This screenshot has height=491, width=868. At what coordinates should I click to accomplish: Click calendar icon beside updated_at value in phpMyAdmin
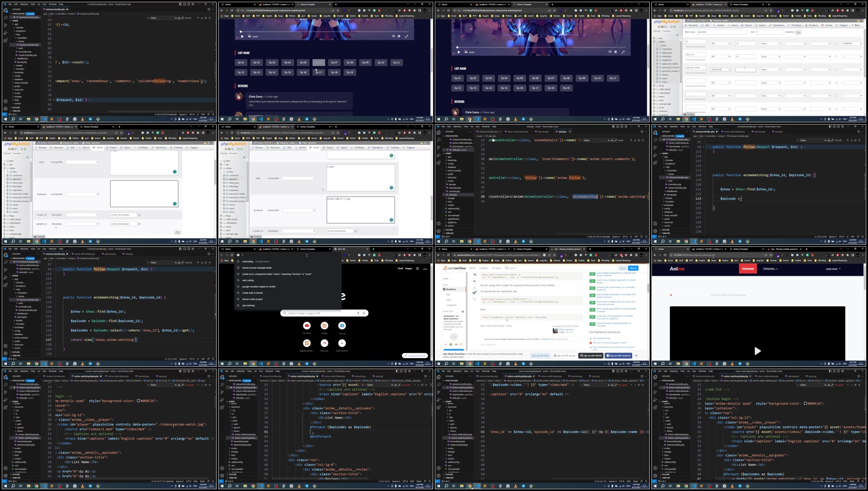click(139, 224)
